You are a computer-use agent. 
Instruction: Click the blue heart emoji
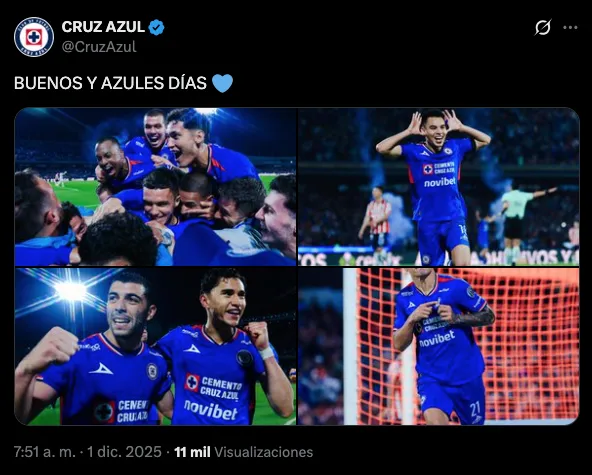(222, 83)
